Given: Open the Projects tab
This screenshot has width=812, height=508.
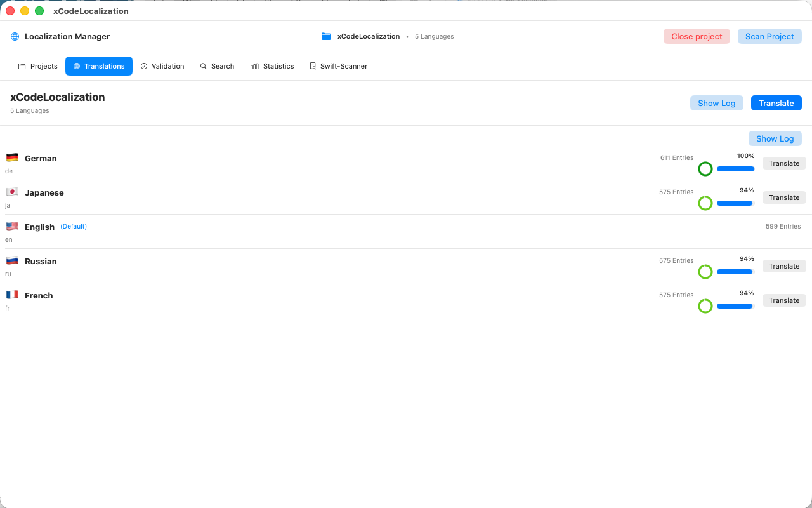Looking at the screenshot, I should click(37, 65).
